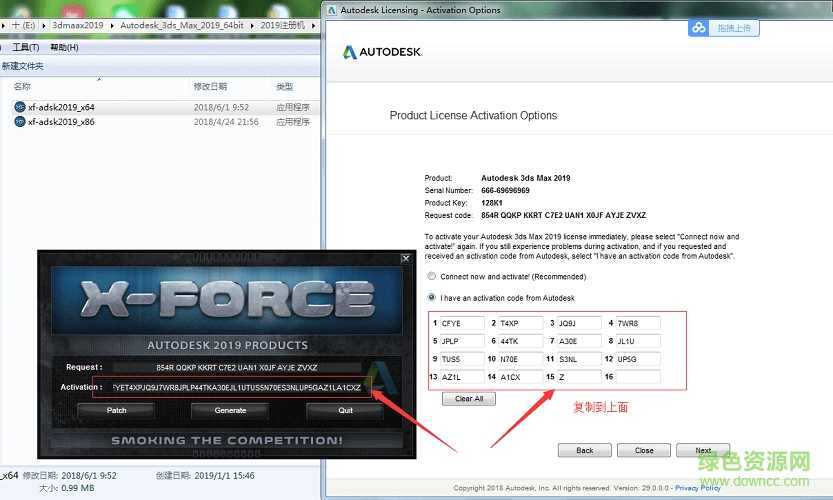The width and height of the screenshot is (833, 500).
Task: Select 'Connect now and activate' radio option
Action: coord(431,276)
